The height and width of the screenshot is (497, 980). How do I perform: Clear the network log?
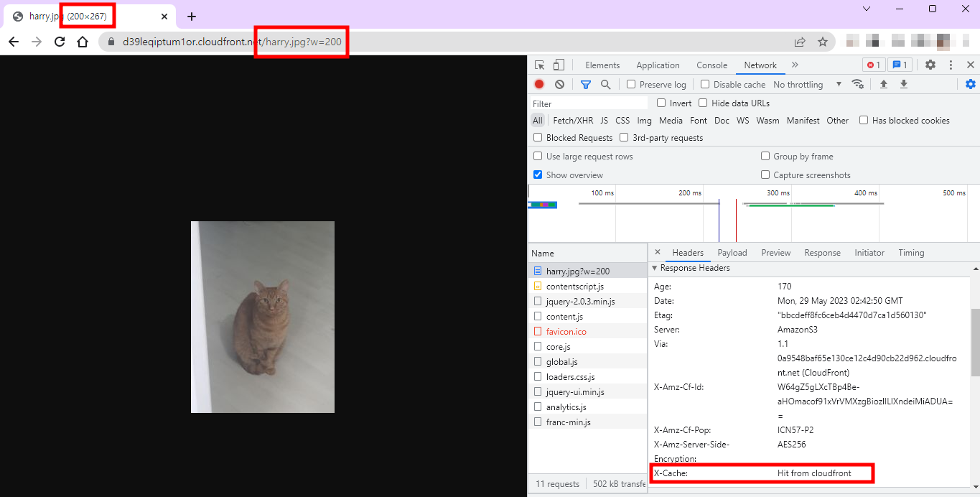tap(559, 84)
